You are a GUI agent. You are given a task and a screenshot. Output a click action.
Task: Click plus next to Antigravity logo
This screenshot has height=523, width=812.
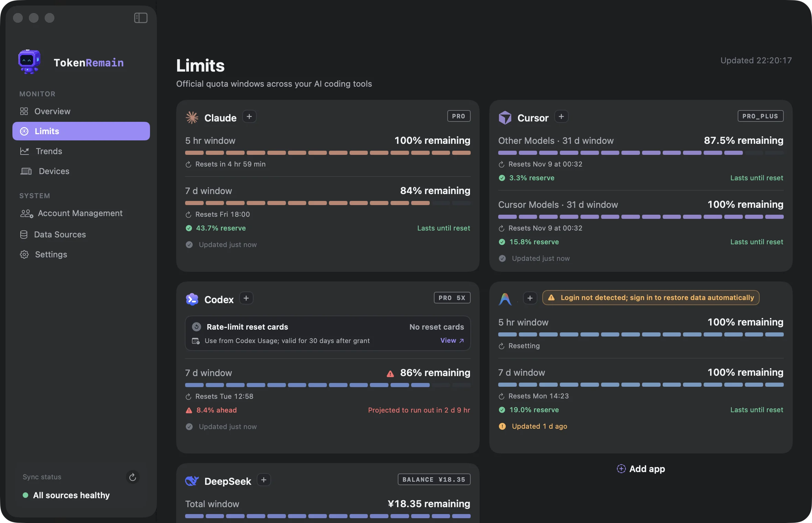click(x=530, y=298)
